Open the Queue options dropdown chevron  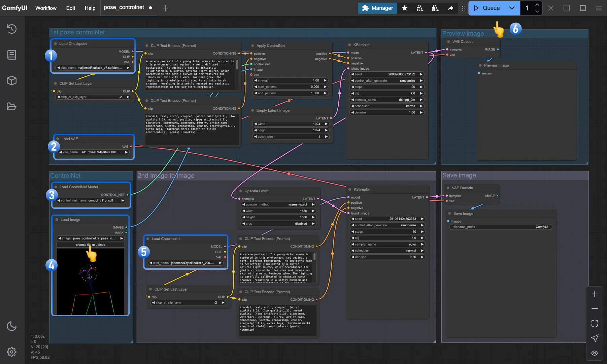[x=513, y=8]
